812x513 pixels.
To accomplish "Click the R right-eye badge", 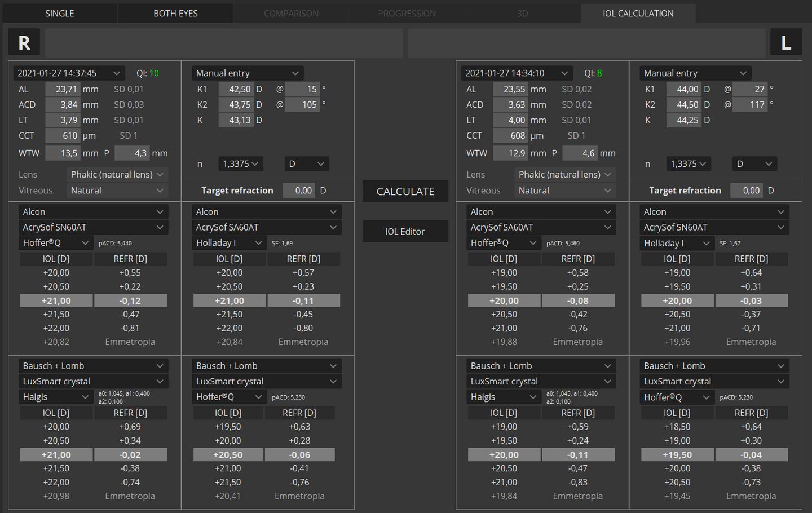I will (x=24, y=43).
